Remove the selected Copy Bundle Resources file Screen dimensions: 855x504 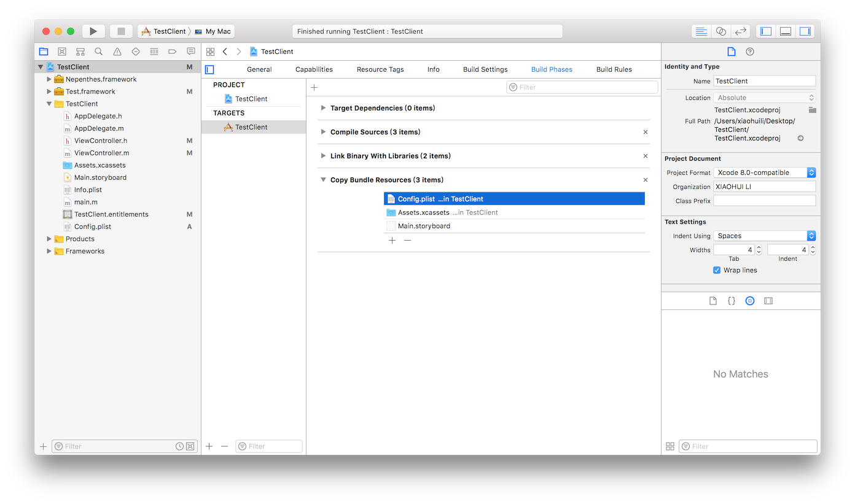pyautogui.click(x=407, y=240)
